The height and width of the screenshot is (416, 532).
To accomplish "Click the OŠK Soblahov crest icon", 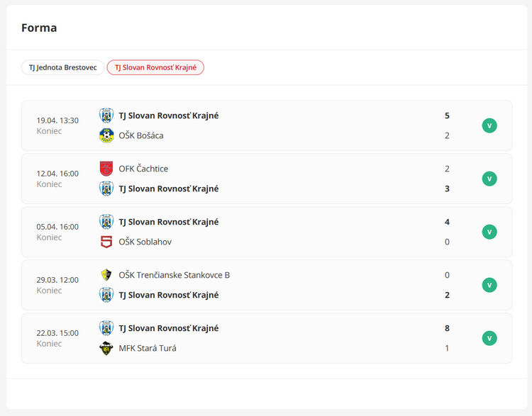I will [106, 242].
